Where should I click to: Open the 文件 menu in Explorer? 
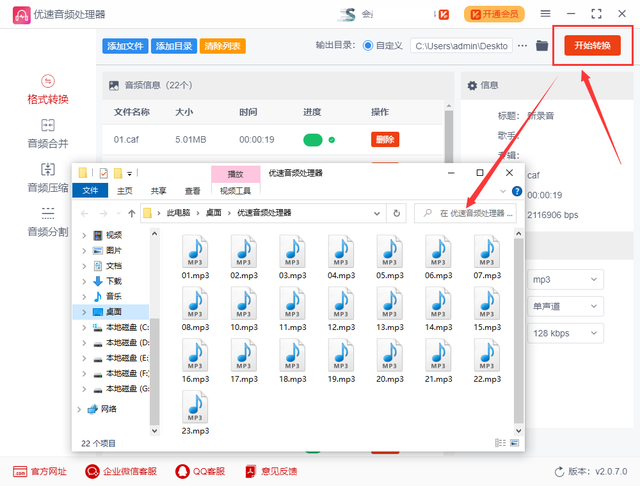tap(90, 191)
